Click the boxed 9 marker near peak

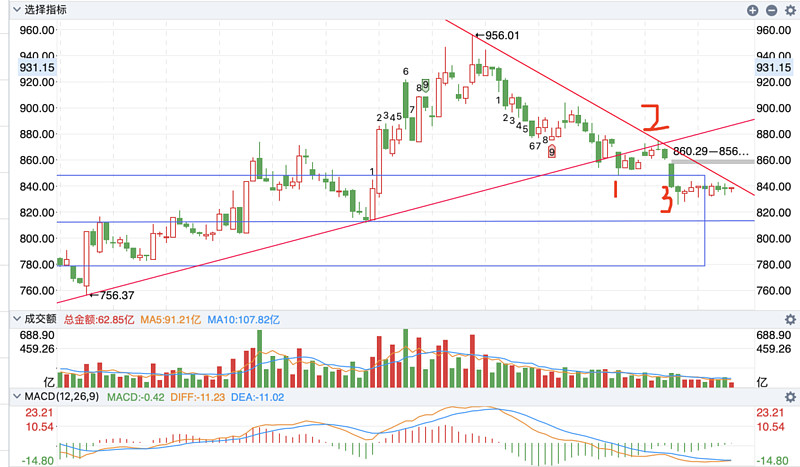click(426, 85)
